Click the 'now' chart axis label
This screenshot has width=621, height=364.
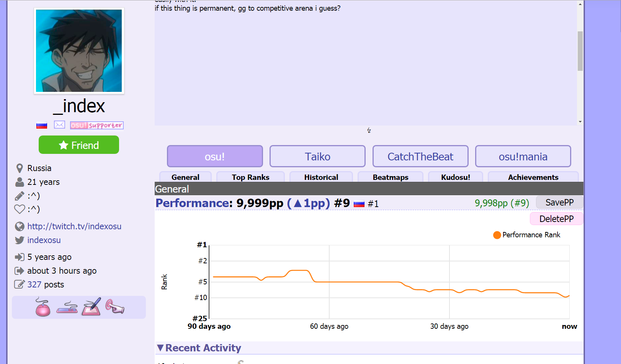[570, 326]
